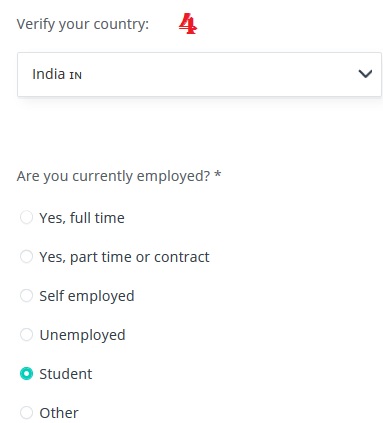Click the Yes, part time or contract label
Image resolution: width=383 pixels, height=423 pixels.
pyautogui.click(x=124, y=257)
